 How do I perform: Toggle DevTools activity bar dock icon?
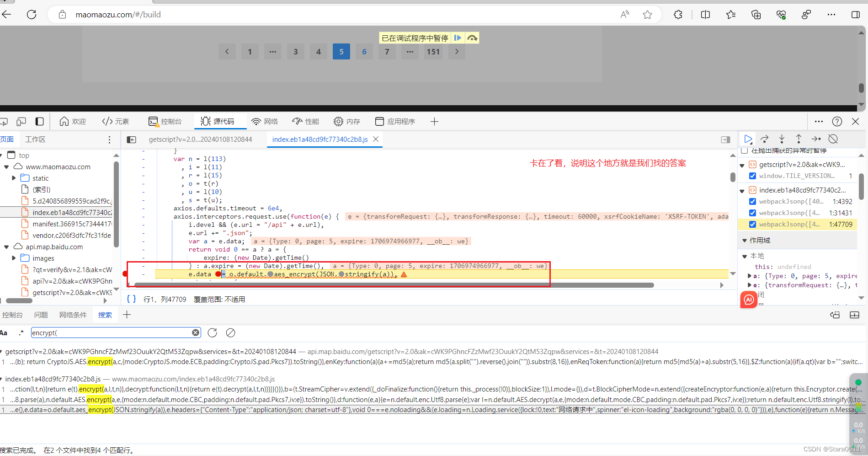(40, 121)
